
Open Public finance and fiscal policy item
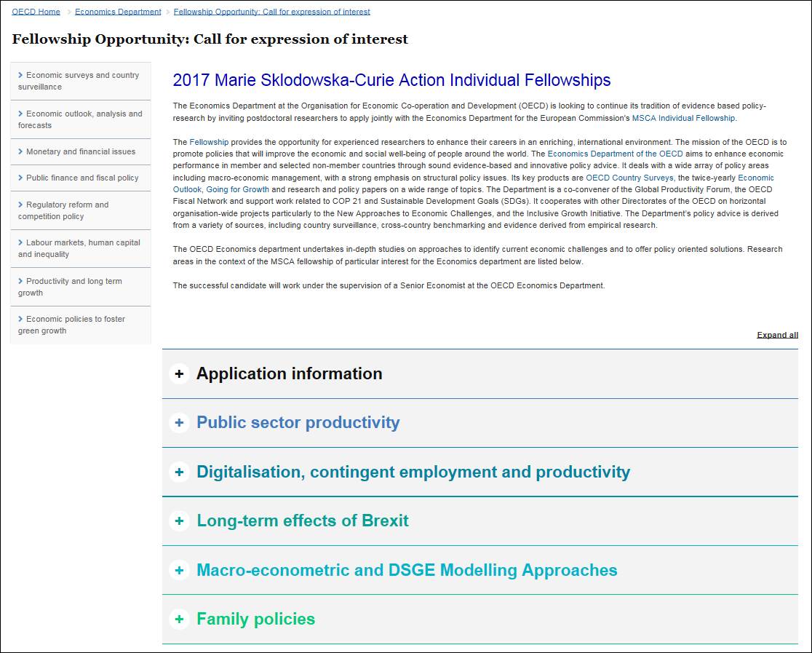[81, 178]
